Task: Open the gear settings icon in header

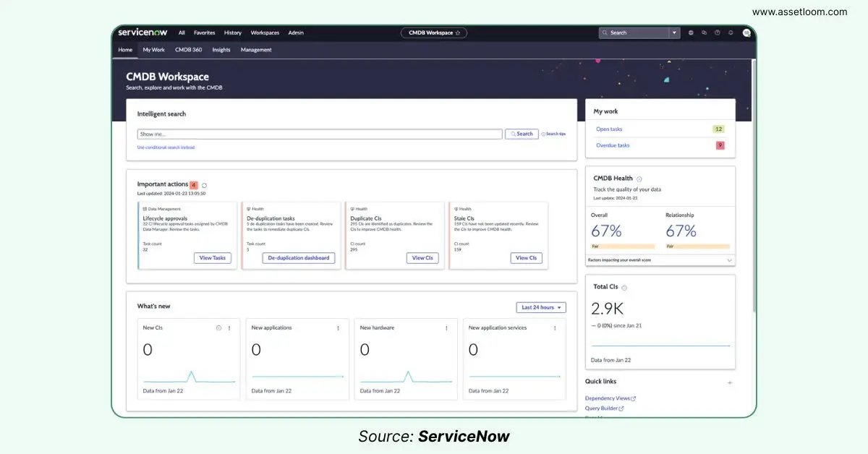Action: (x=691, y=33)
